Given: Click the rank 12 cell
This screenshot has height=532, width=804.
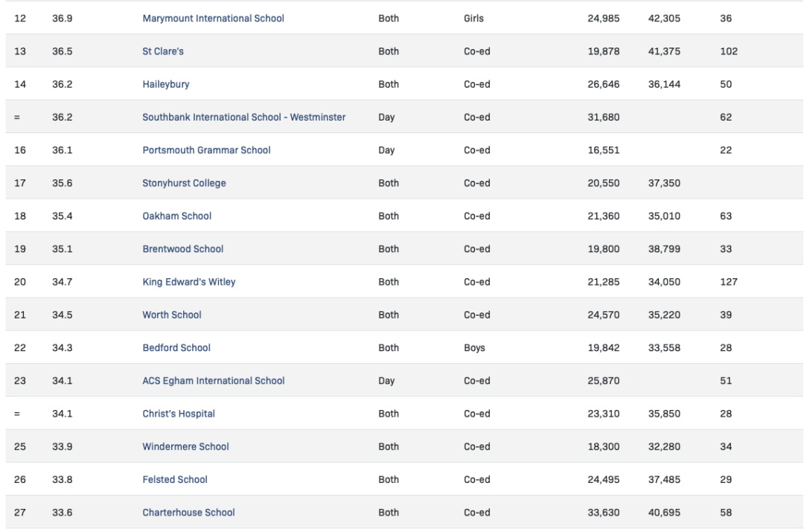Looking at the screenshot, I should tap(20, 19).
